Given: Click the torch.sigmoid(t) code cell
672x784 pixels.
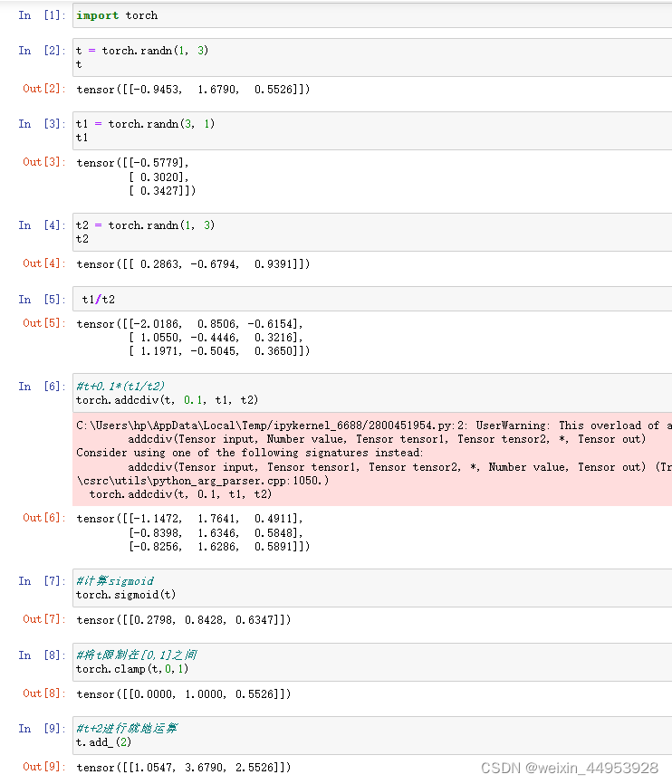Looking at the screenshot, I should [372, 588].
